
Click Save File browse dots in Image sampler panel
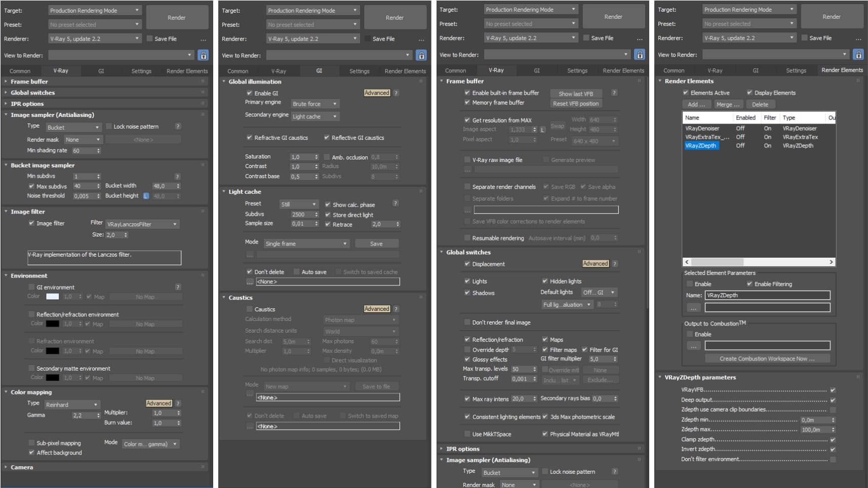point(203,39)
